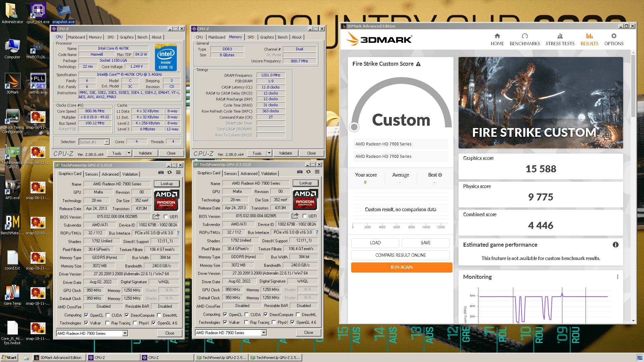Click Bus Interface question mark in right GPU-Z
644x362 pixels.
click(317, 232)
